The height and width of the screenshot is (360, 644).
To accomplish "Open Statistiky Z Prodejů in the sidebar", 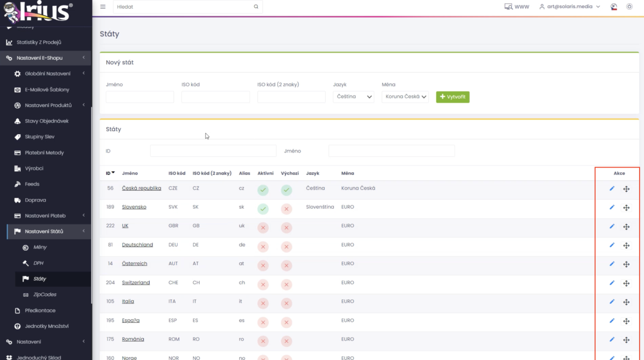I will (39, 42).
